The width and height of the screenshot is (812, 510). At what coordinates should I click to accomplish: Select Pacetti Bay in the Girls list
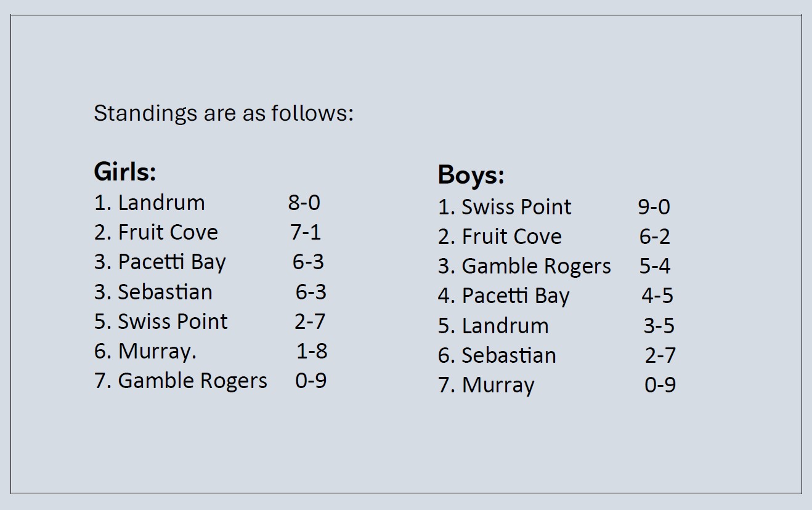[x=172, y=262]
